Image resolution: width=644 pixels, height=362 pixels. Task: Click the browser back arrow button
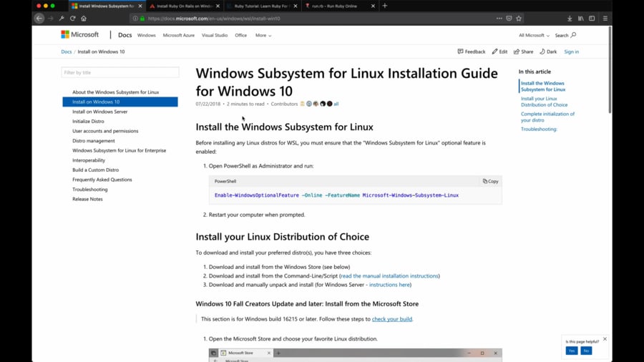[39, 19]
